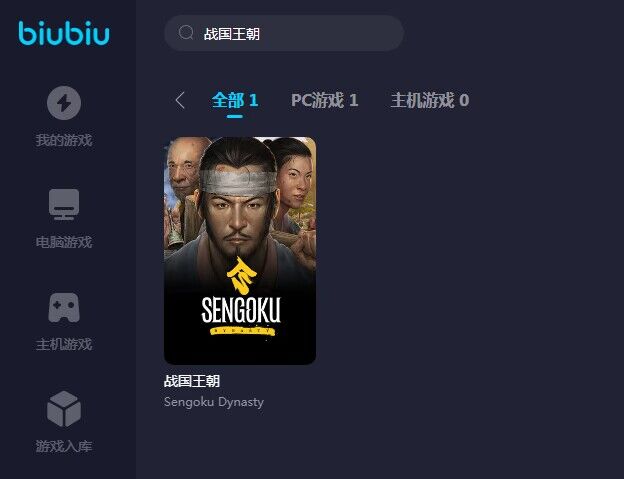Click the magnifier search icon
The width and height of the screenshot is (624, 479).
click(186, 33)
